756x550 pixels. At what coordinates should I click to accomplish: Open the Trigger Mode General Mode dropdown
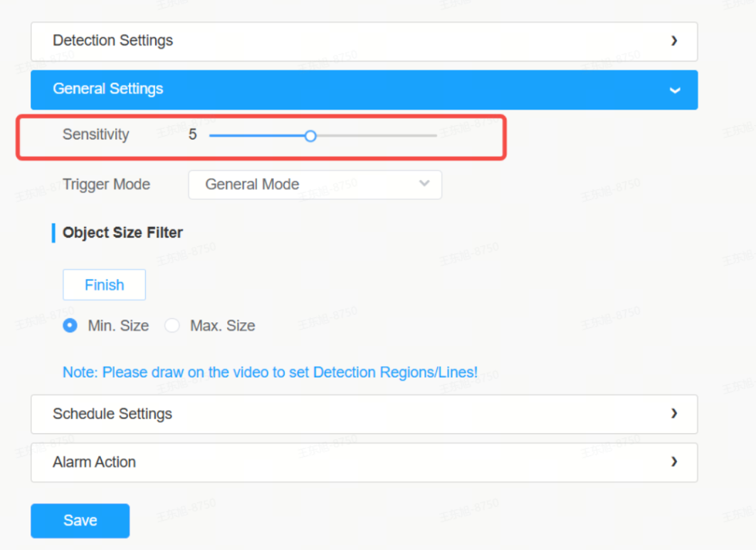(x=315, y=184)
